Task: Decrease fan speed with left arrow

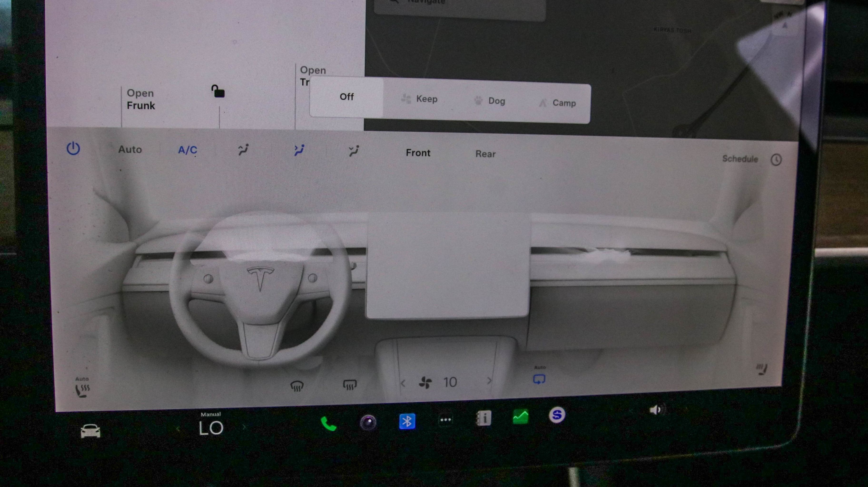Action: click(403, 383)
